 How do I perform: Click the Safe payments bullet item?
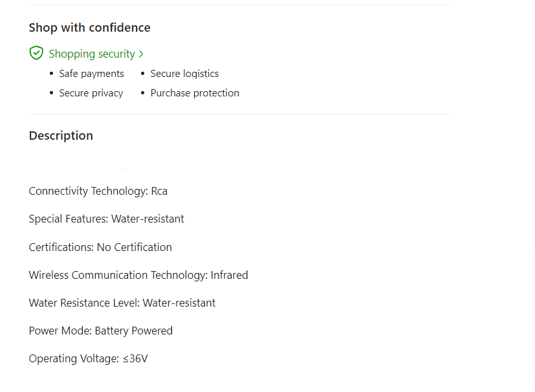click(x=91, y=74)
